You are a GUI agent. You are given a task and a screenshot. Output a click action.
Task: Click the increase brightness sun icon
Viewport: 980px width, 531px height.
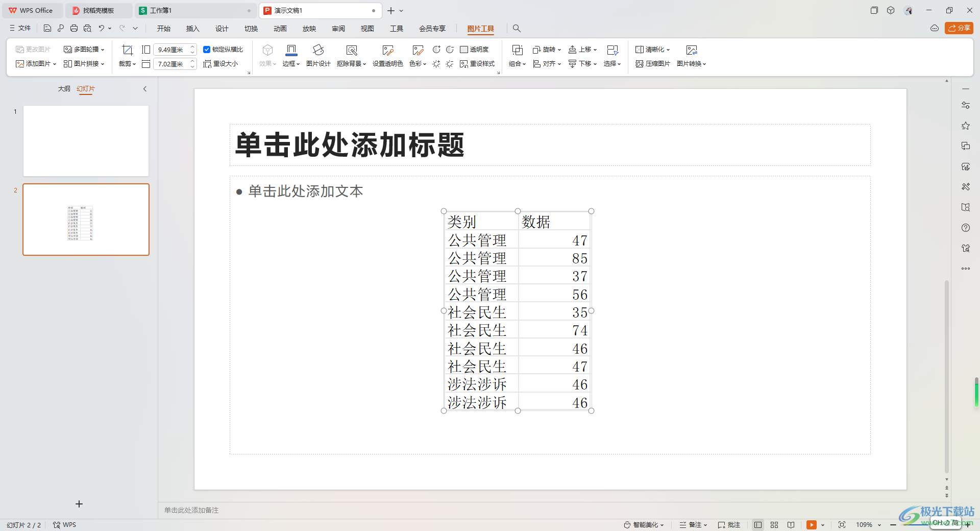click(436, 64)
